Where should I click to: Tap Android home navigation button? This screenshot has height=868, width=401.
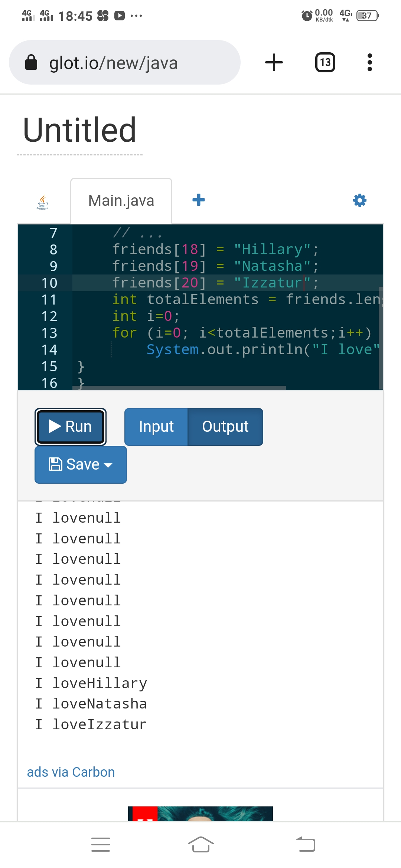(x=200, y=845)
